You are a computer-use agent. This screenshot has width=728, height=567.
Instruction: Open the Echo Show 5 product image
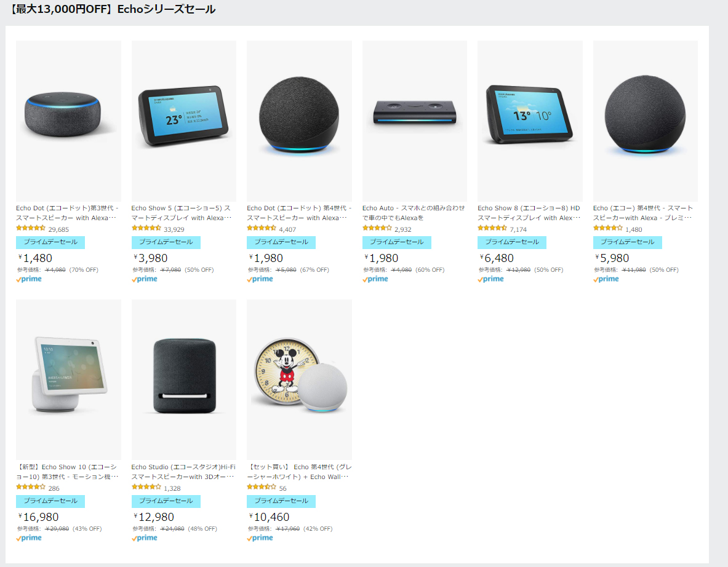pyautogui.click(x=184, y=121)
